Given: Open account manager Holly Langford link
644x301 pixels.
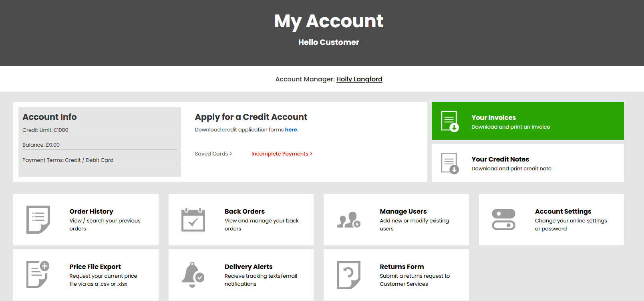Looking at the screenshot, I should click(359, 79).
